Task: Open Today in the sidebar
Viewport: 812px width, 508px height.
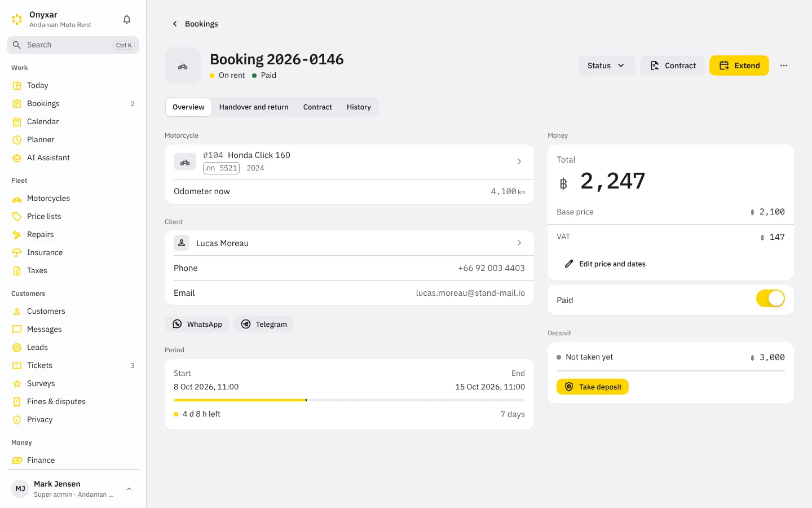Action: point(73,86)
